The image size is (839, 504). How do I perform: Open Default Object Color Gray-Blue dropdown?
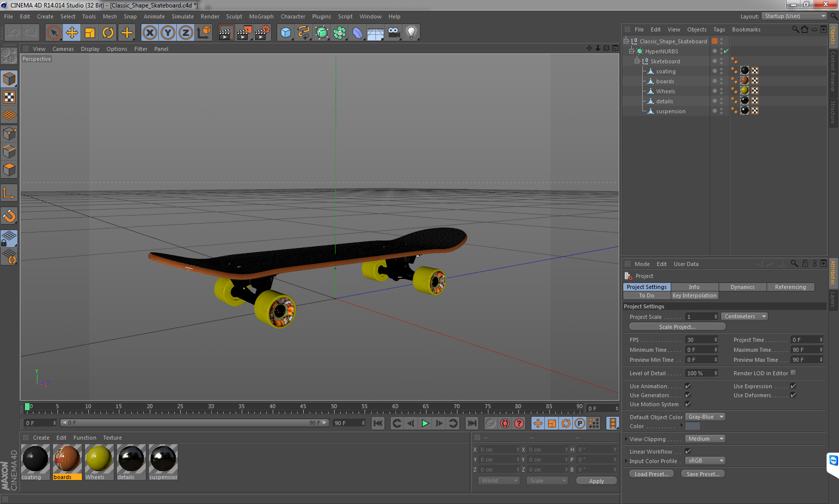pyautogui.click(x=705, y=417)
